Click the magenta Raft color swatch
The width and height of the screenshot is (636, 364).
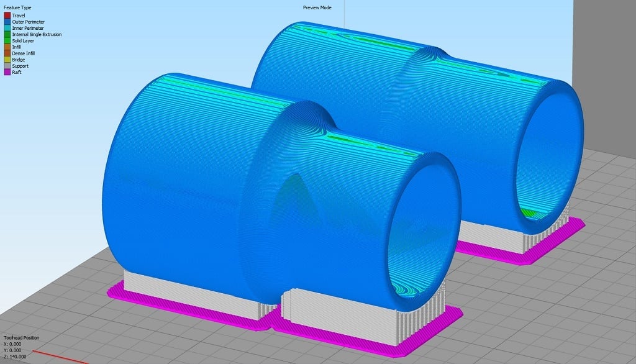(7, 72)
